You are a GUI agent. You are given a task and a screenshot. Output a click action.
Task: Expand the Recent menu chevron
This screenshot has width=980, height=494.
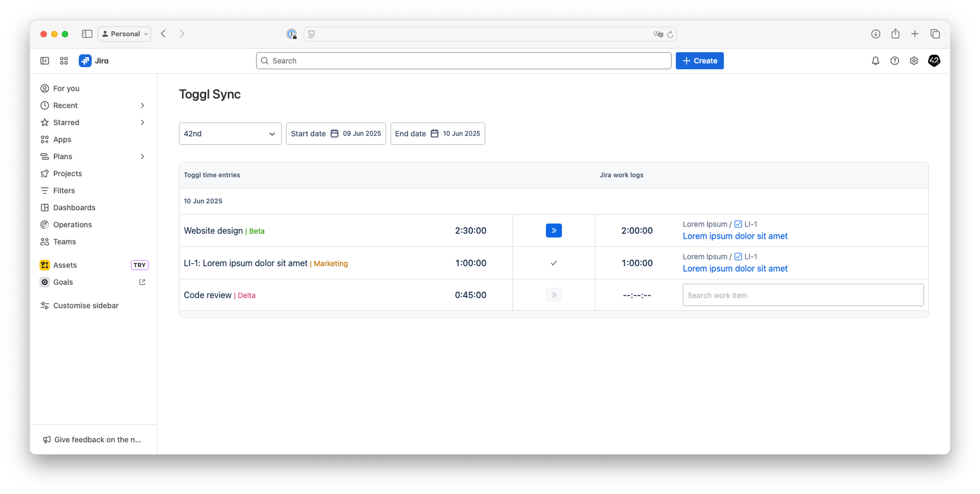click(142, 105)
